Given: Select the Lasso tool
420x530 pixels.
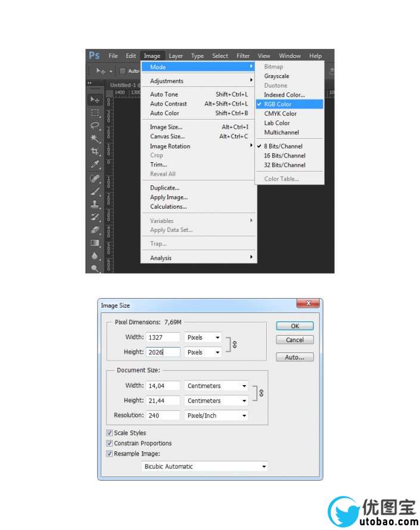Looking at the screenshot, I should click(95, 125).
